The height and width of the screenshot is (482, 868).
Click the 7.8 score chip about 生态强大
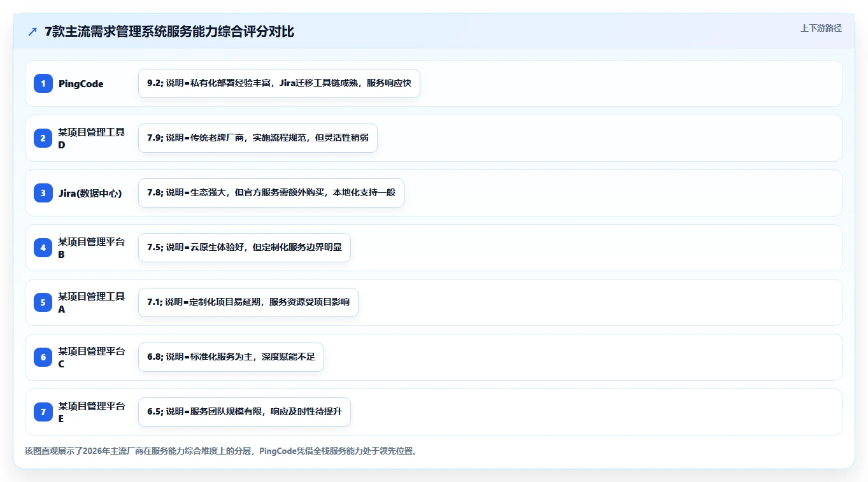click(x=271, y=193)
